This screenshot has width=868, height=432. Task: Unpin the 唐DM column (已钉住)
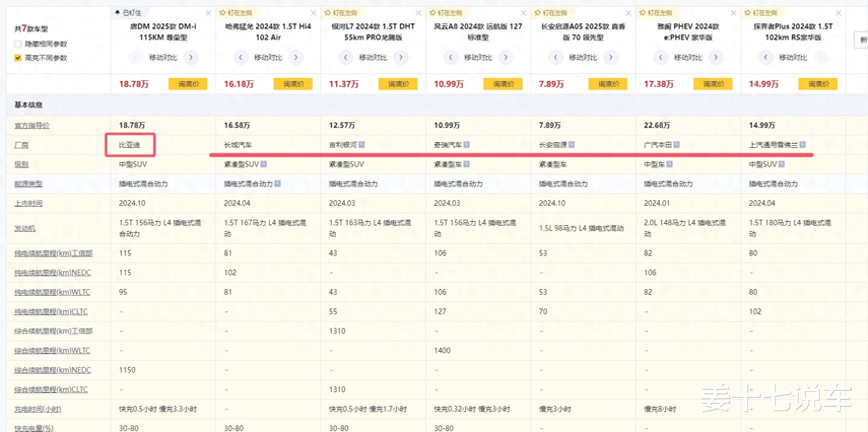[x=128, y=13]
